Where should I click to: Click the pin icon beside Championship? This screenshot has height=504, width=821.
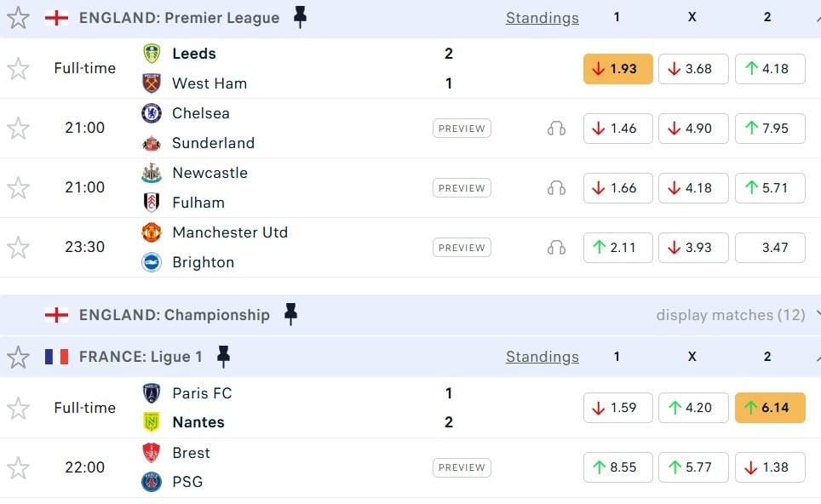(x=290, y=314)
